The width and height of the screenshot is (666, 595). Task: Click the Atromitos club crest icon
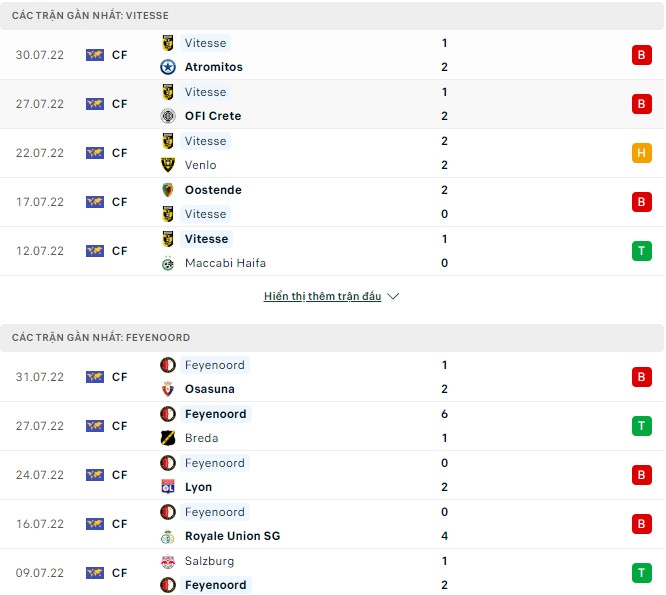(168, 67)
